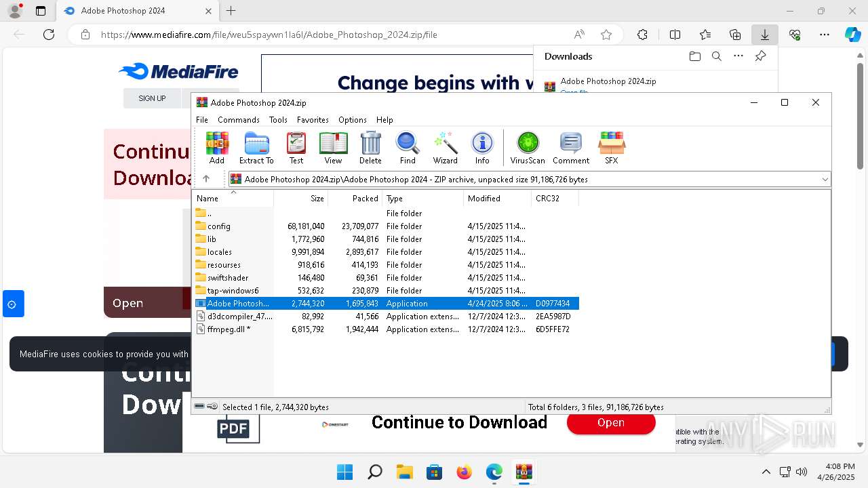Image resolution: width=868 pixels, height=488 pixels.
Task: Click SIGN UP on MediaFire page
Action: [x=152, y=98]
